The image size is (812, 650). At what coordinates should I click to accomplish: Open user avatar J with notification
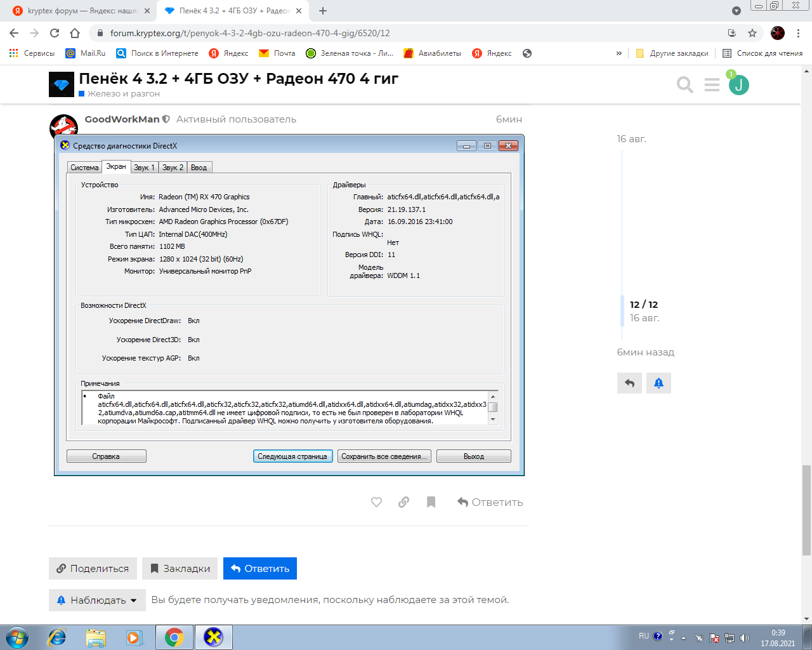(x=738, y=84)
